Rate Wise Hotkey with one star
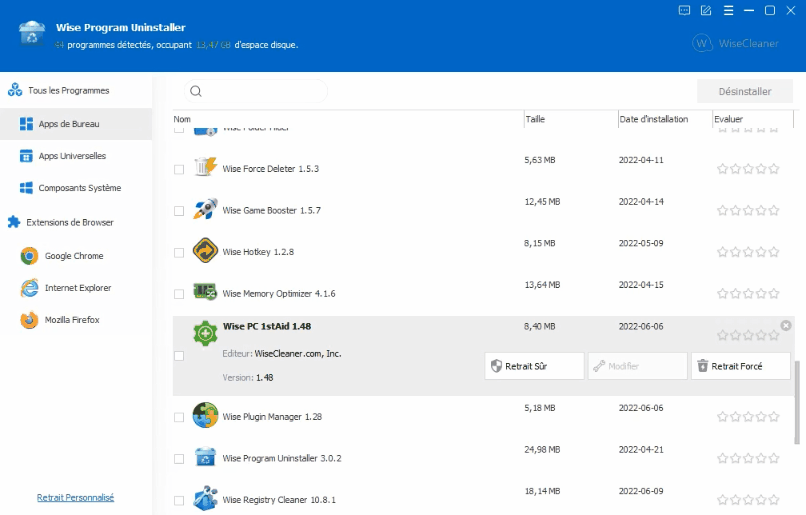806x515 pixels. (x=722, y=252)
